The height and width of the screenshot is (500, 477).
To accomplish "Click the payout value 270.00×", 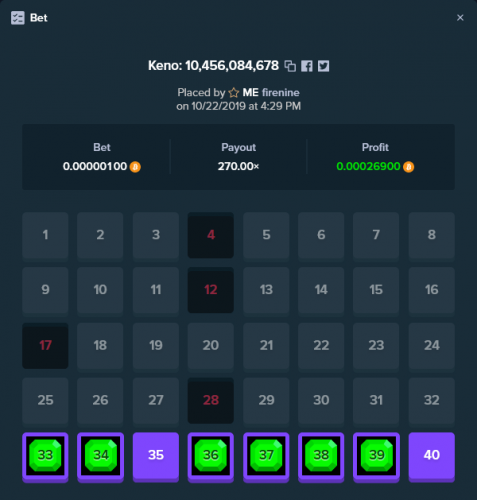I will coord(238,166).
